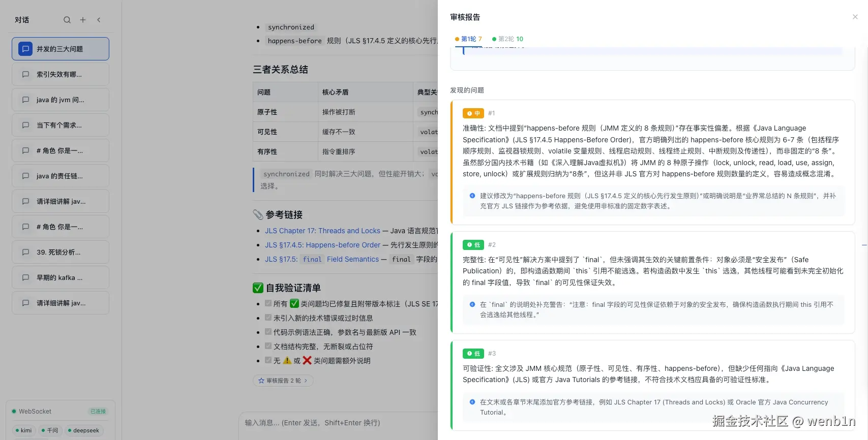The height and width of the screenshot is (440, 868).
Task: Click the 原子性 table cell
Action: (285, 112)
